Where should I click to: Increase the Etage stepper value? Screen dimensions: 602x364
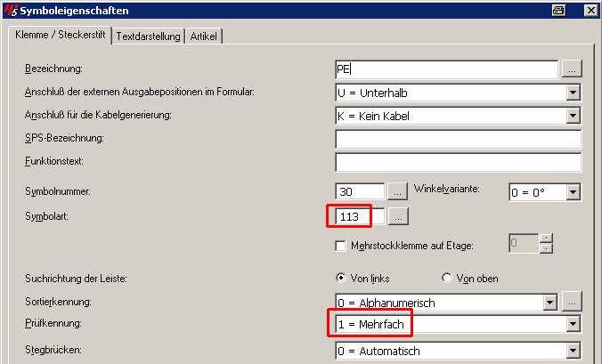(x=546, y=239)
